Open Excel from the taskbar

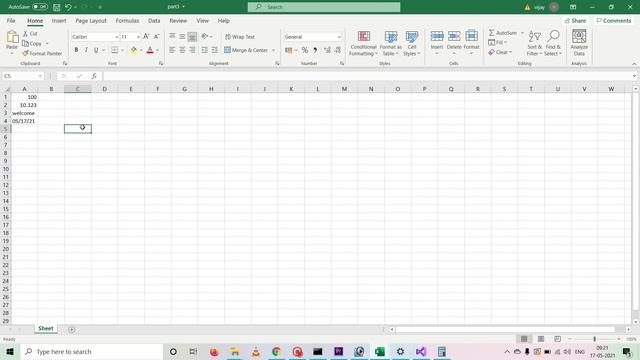(380, 351)
